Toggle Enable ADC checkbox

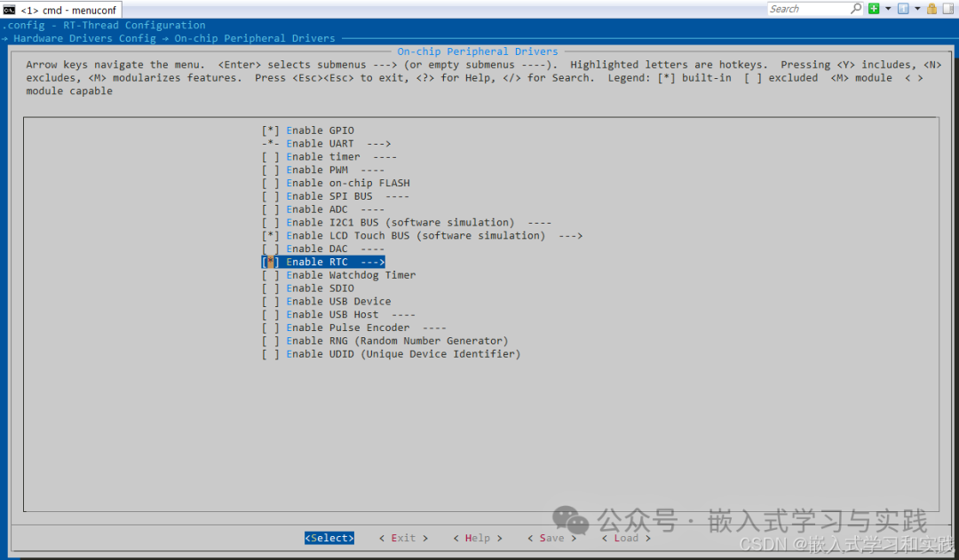[x=270, y=209]
